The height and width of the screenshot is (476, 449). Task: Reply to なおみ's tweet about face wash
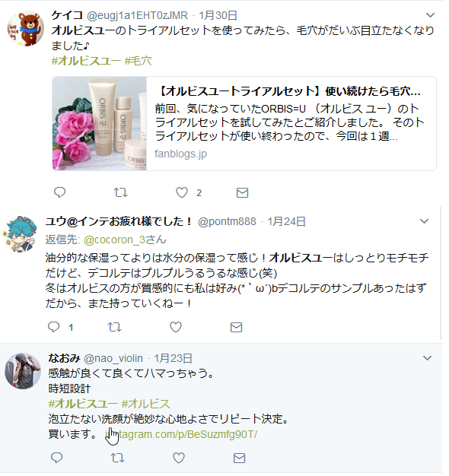click(57, 458)
